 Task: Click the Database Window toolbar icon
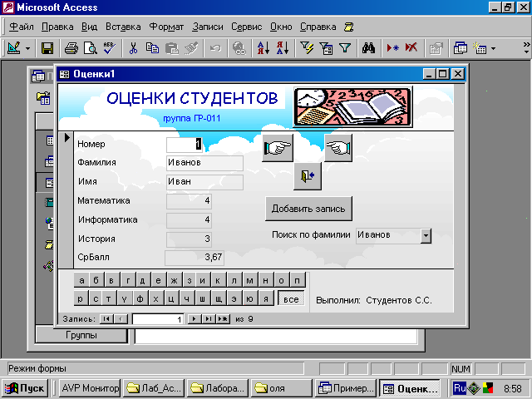(460, 48)
